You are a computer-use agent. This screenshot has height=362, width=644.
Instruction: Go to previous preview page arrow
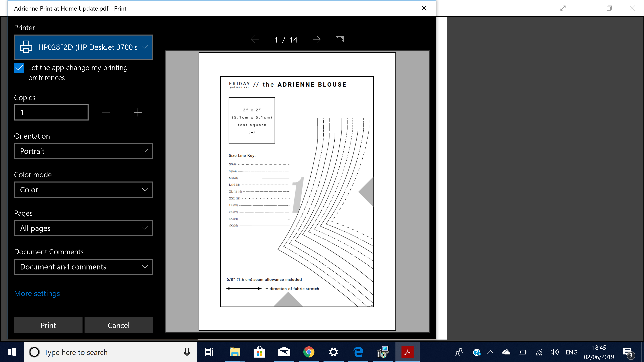pyautogui.click(x=255, y=39)
